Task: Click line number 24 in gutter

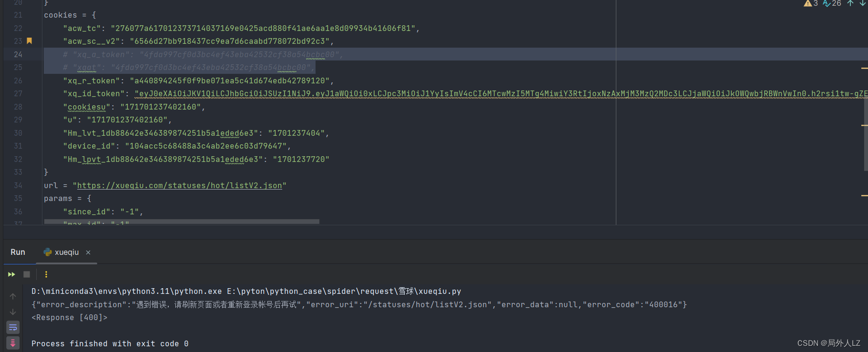Action: 18,54
